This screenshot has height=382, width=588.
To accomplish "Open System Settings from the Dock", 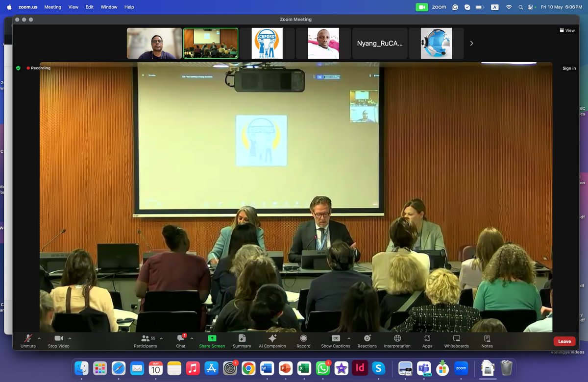I will (230, 368).
